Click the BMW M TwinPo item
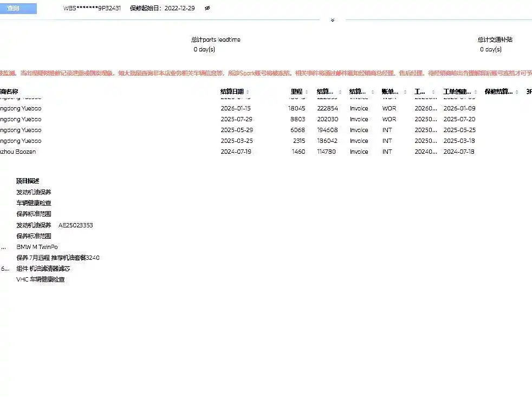The image size is (532, 399). (x=37, y=247)
